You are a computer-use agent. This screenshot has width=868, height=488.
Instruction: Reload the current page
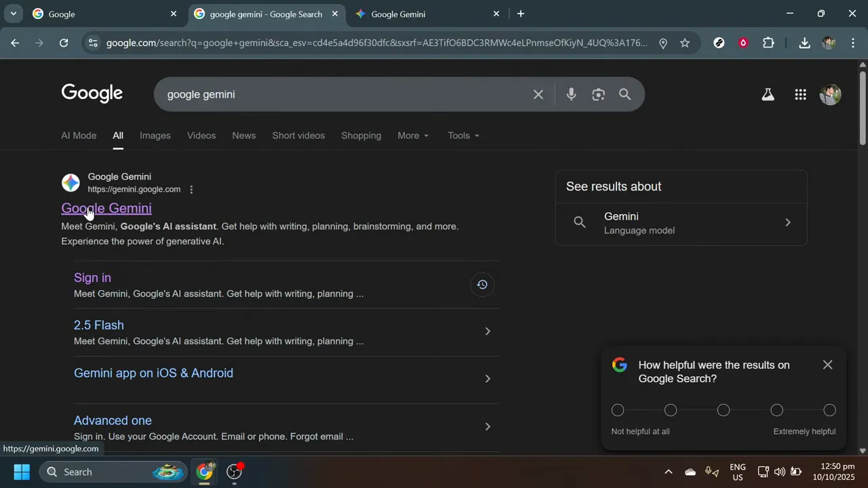(x=64, y=43)
